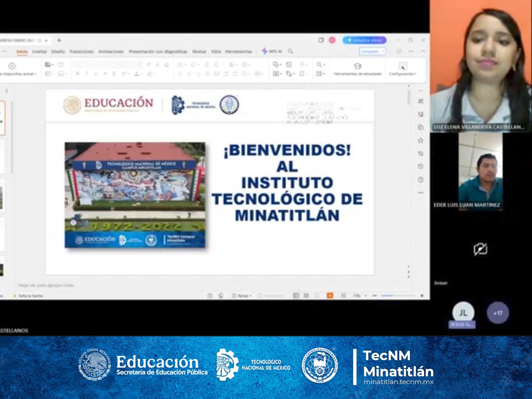Image resolution: width=532 pixels, height=399 pixels.
Task: Launch the WPS AI assistant
Action: pos(272,51)
